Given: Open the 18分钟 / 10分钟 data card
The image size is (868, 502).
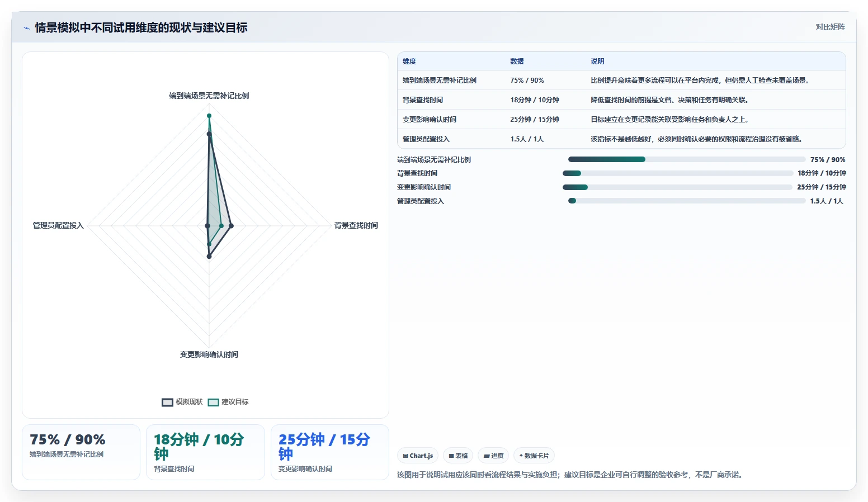Looking at the screenshot, I should (x=205, y=452).
